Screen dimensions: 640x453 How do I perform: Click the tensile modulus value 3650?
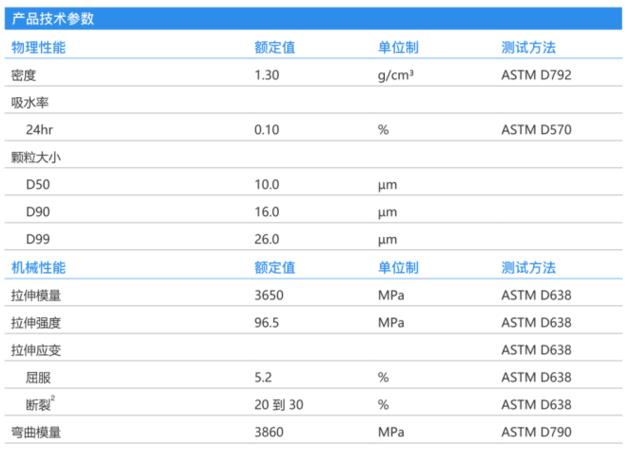(x=269, y=295)
